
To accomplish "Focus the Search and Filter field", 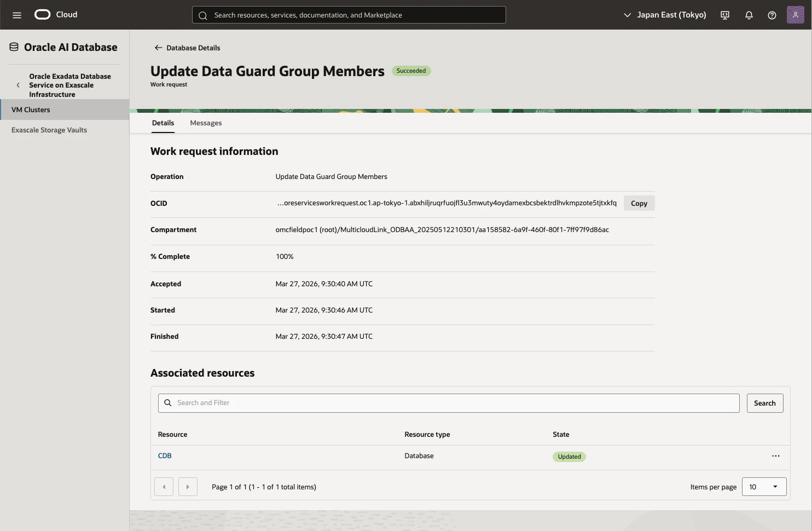I will pos(449,403).
